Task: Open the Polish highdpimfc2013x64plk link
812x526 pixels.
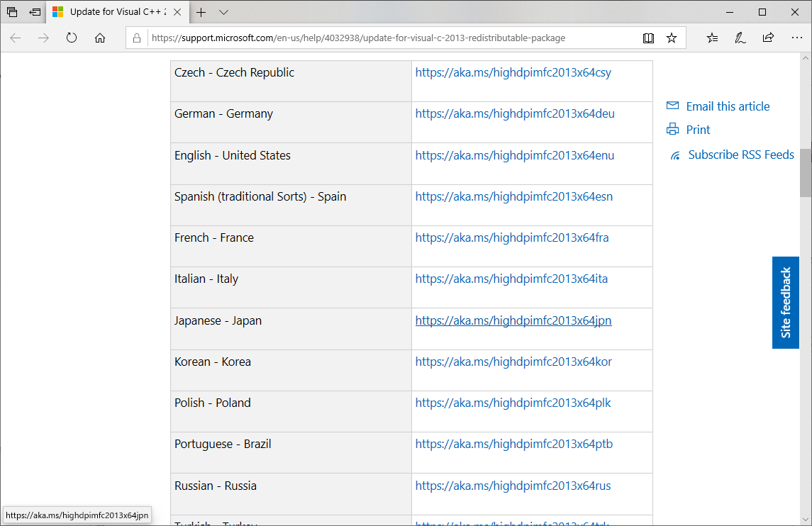Action: coord(513,403)
